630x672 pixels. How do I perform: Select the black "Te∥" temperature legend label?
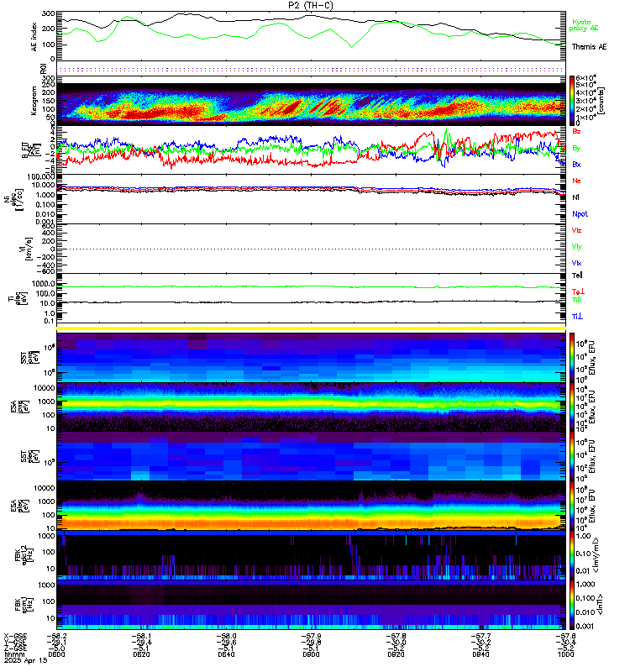(x=577, y=276)
